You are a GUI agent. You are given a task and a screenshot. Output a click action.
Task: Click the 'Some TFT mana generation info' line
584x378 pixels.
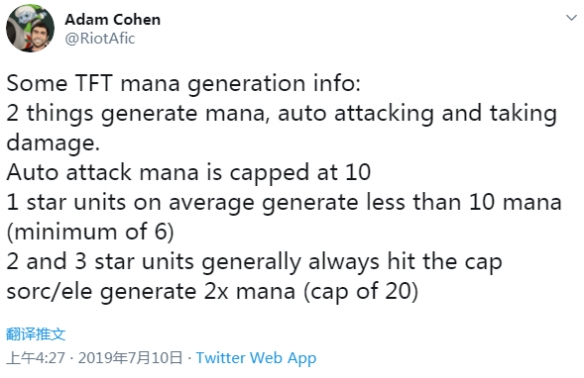[184, 83]
